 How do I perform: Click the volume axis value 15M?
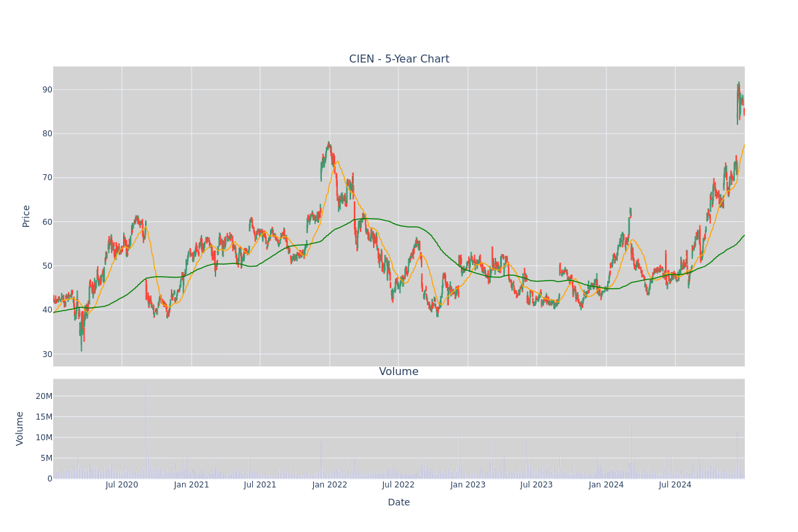pyautogui.click(x=44, y=417)
